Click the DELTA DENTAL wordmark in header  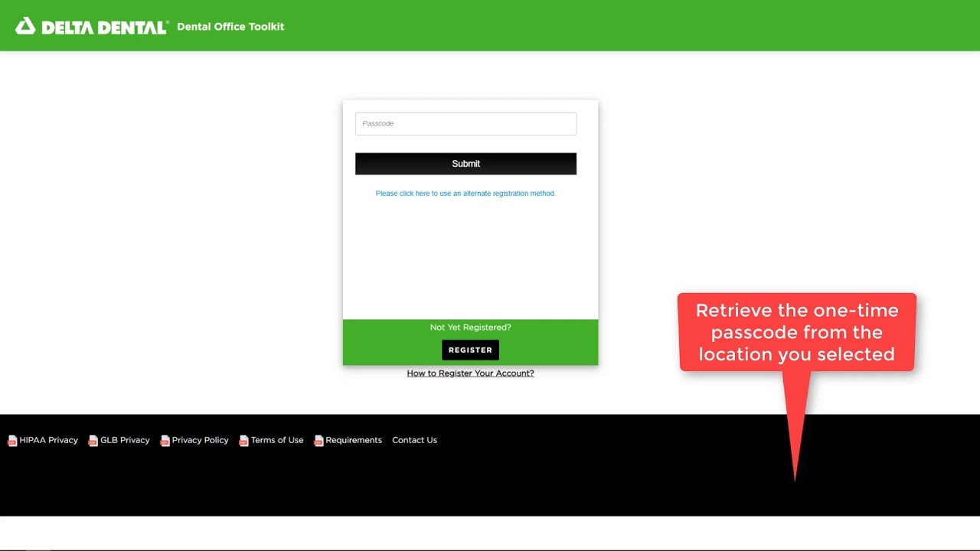[104, 28]
